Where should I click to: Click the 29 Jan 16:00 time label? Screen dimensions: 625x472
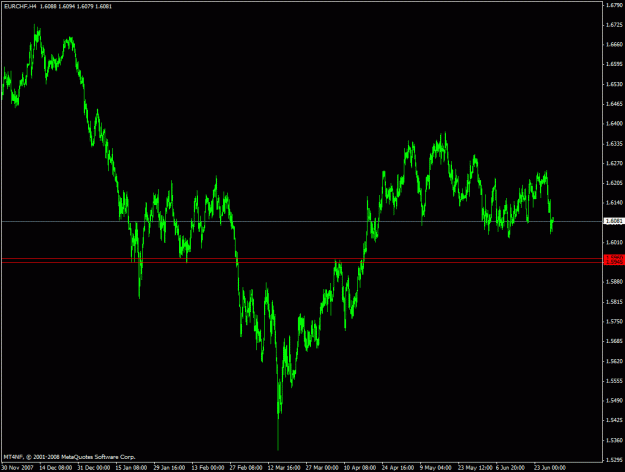(169, 468)
